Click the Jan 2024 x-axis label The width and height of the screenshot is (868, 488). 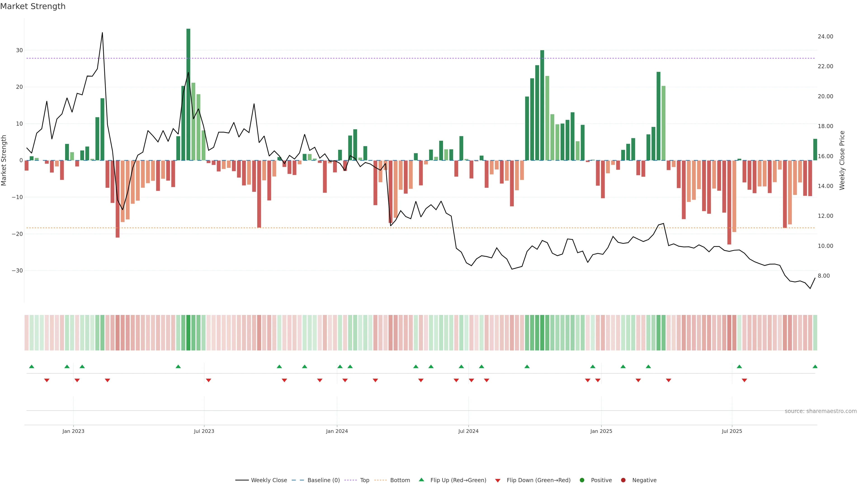coord(337,431)
